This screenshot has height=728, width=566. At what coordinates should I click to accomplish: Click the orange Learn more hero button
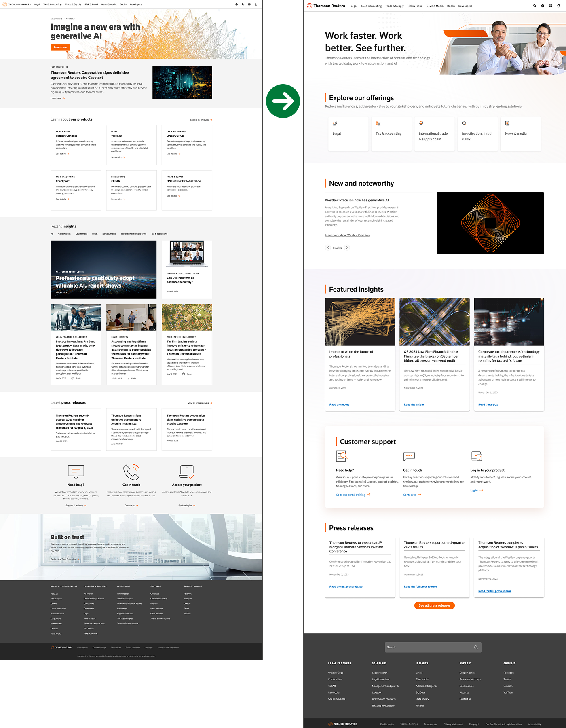click(x=60, y=47)
